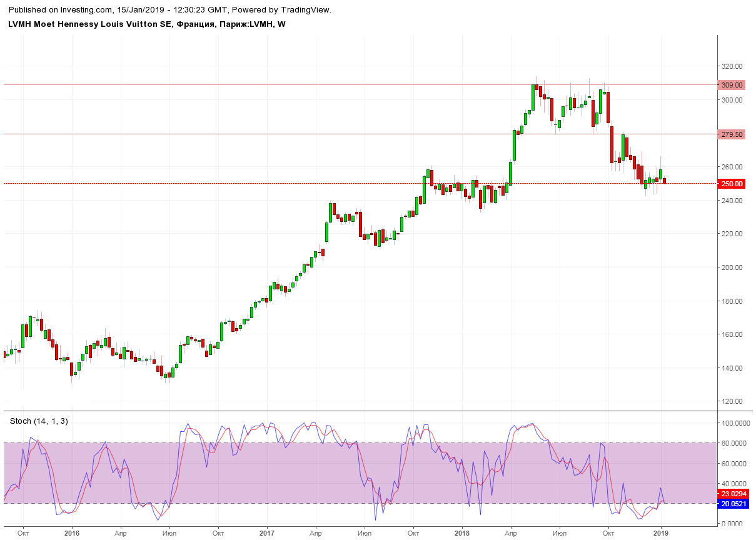Click the 240.00 price axis value
This screenshot has height=540, width=756.
click(x=732, y=201)
